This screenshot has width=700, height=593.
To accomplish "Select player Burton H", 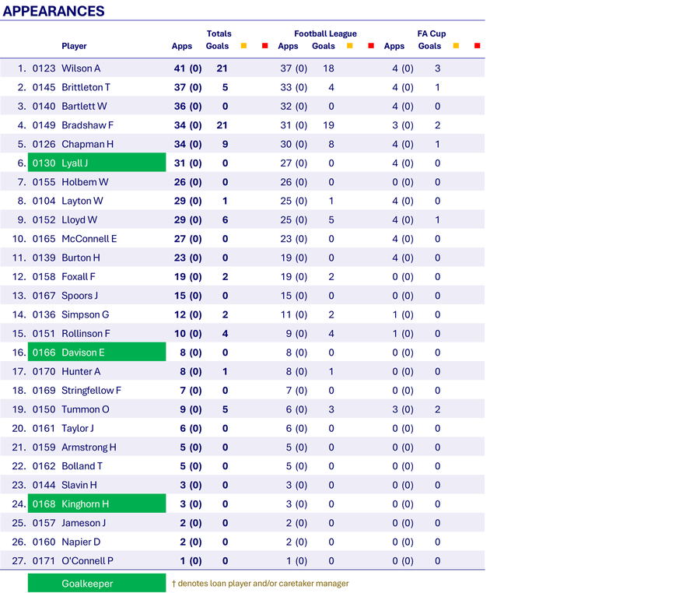I will pos(81,258).
